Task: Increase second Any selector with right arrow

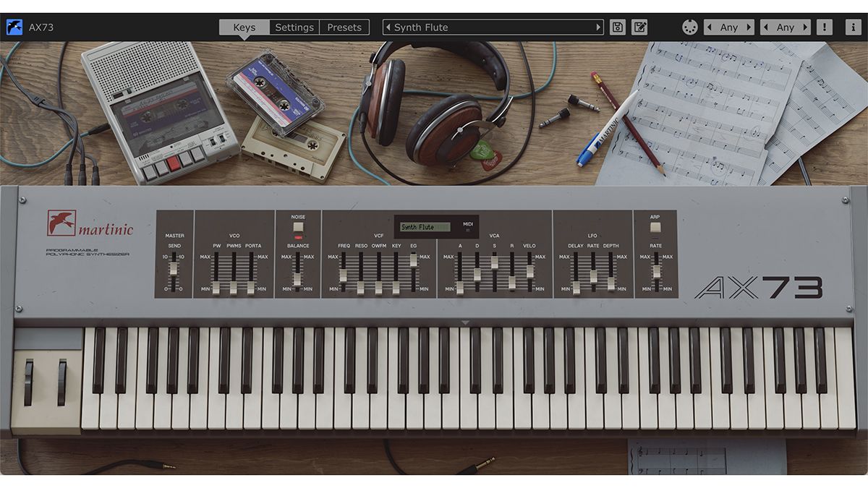Action: pos(807,27)
